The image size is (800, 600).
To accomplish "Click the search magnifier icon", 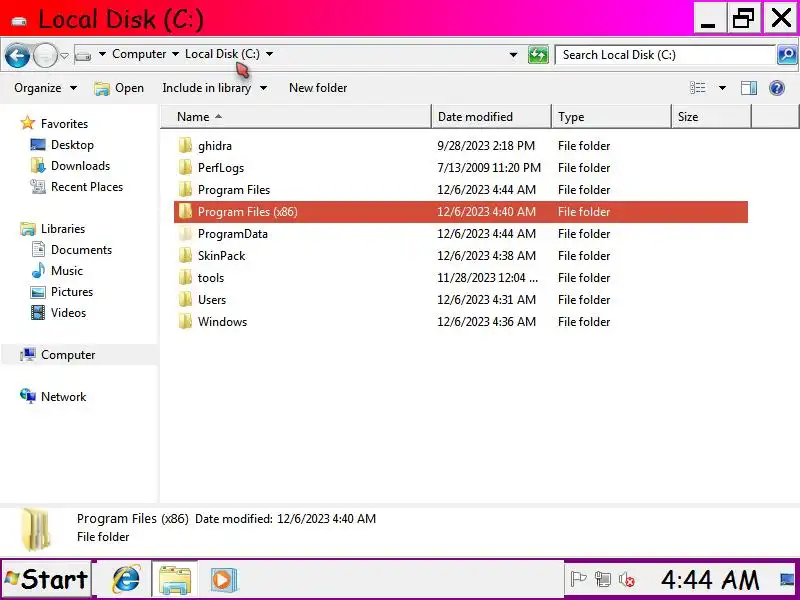I will 787,55.
